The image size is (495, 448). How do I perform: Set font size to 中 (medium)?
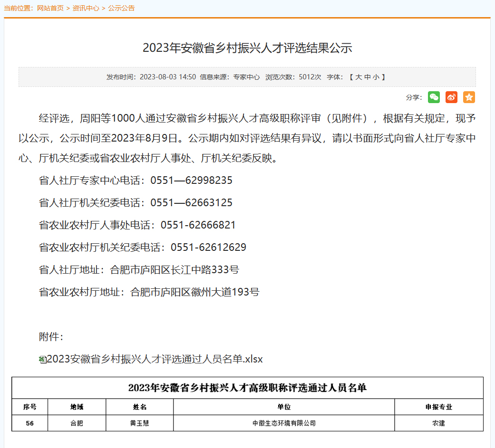tap(367, 77)
